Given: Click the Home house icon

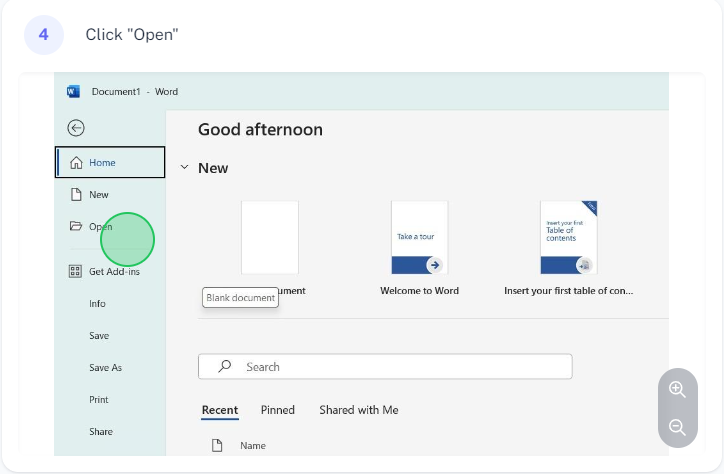Looking at the screenshot, I should coord(76,162).
